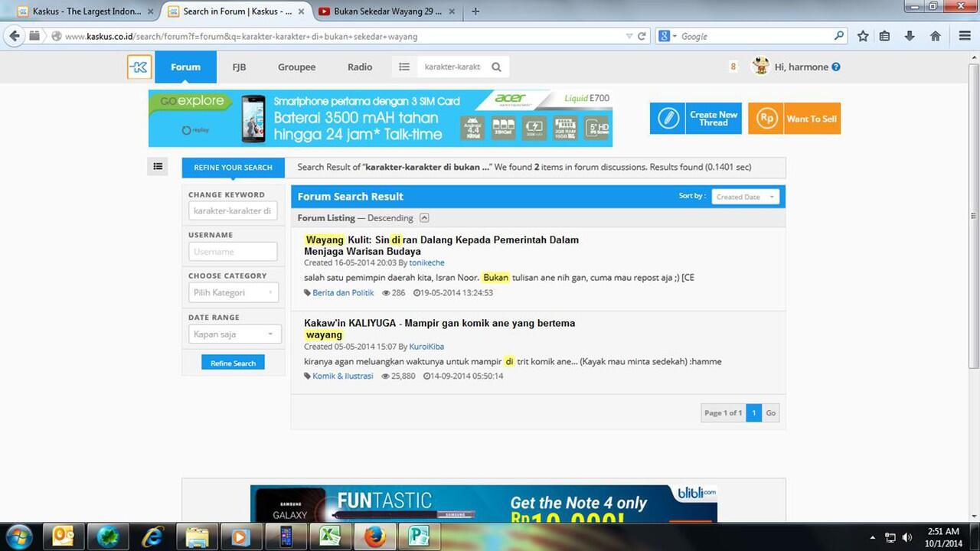
Task: Click the Hi, harmone greeting text
Action: coord(802,67)
